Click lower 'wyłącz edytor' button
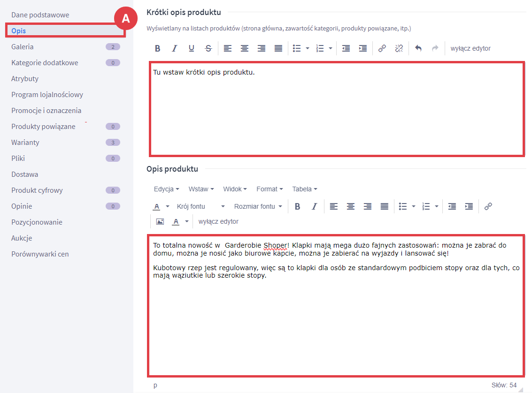The height and width of the screenshot is (393, 532). [218, 221]
